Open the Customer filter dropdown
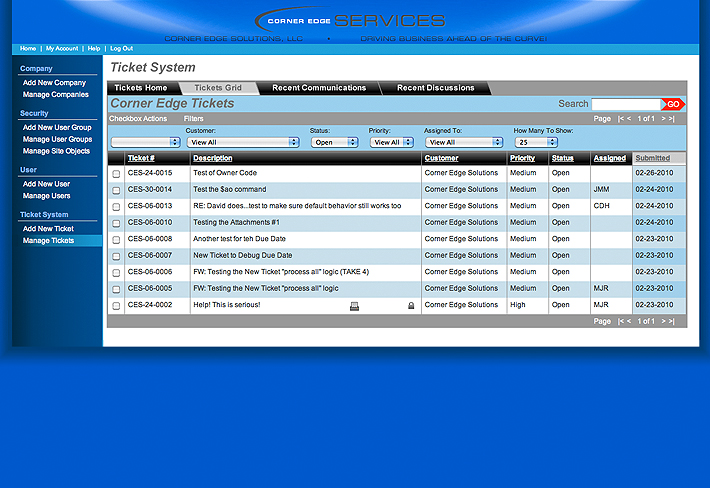This screenshot has height=488, width=710. click(x=243, y=142)
